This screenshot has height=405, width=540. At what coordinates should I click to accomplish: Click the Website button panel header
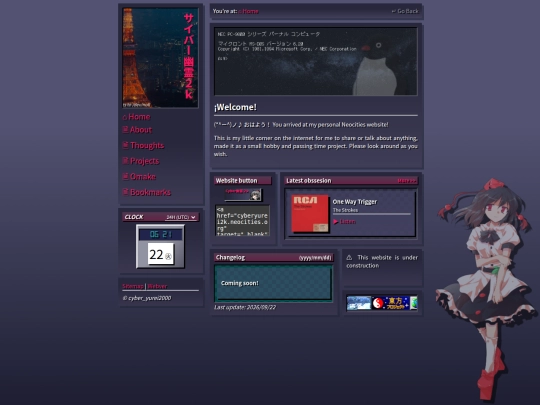pyautogui.click(x=243, y=181)
